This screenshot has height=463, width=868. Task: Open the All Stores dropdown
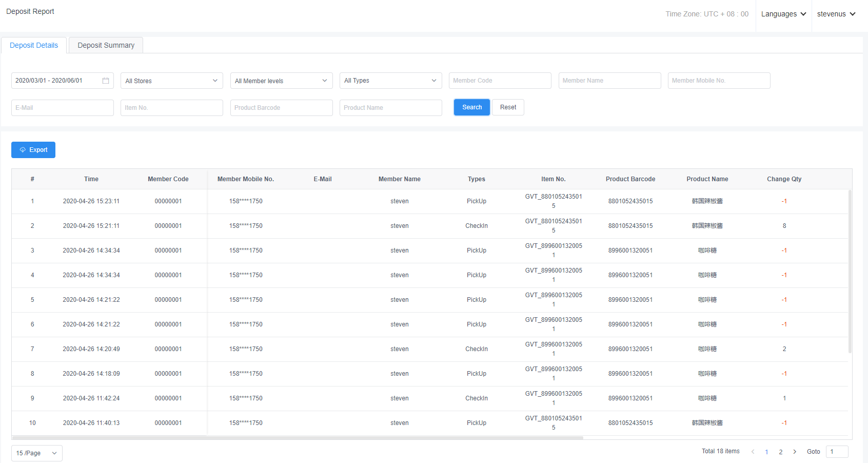tap(171, 81)
